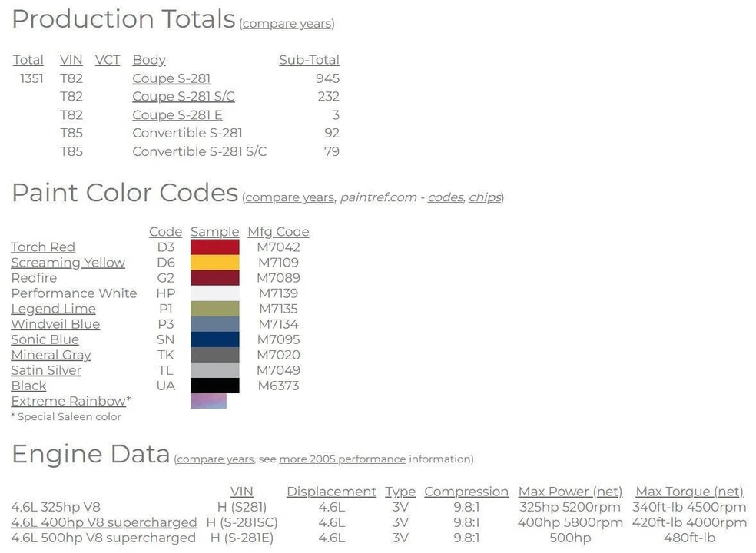This screenshot has width=756, height=553.
Task: Click the Type column header
Action: click(400, 492)
